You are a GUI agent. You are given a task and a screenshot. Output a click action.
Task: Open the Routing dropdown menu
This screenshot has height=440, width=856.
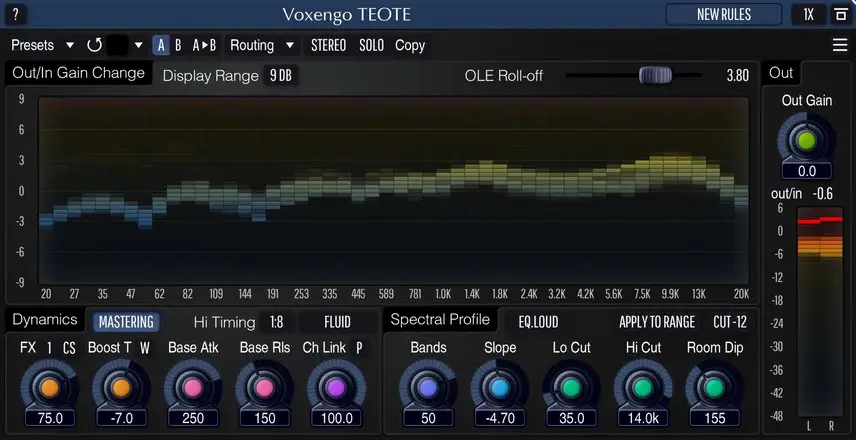(x=262, y=45)
